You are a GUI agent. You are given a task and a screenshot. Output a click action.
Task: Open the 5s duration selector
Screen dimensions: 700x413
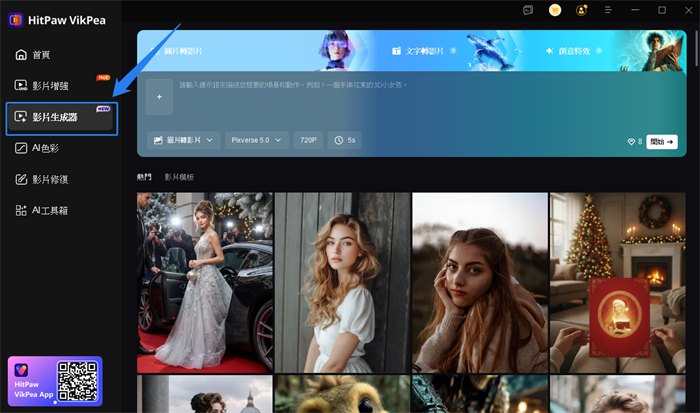(345, 141)
